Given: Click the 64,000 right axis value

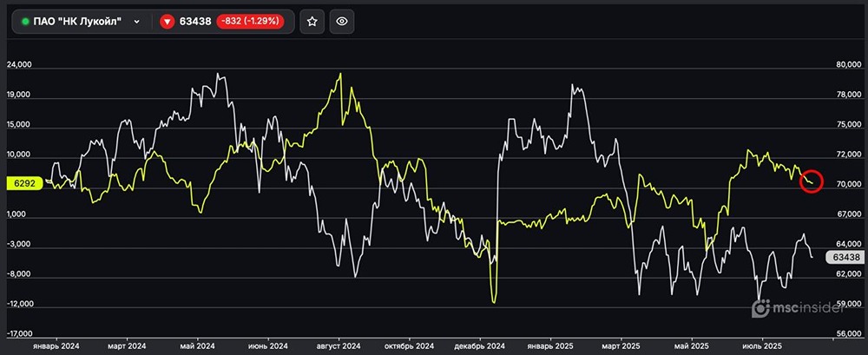Looking at the screenshot, I should (848, 244).
